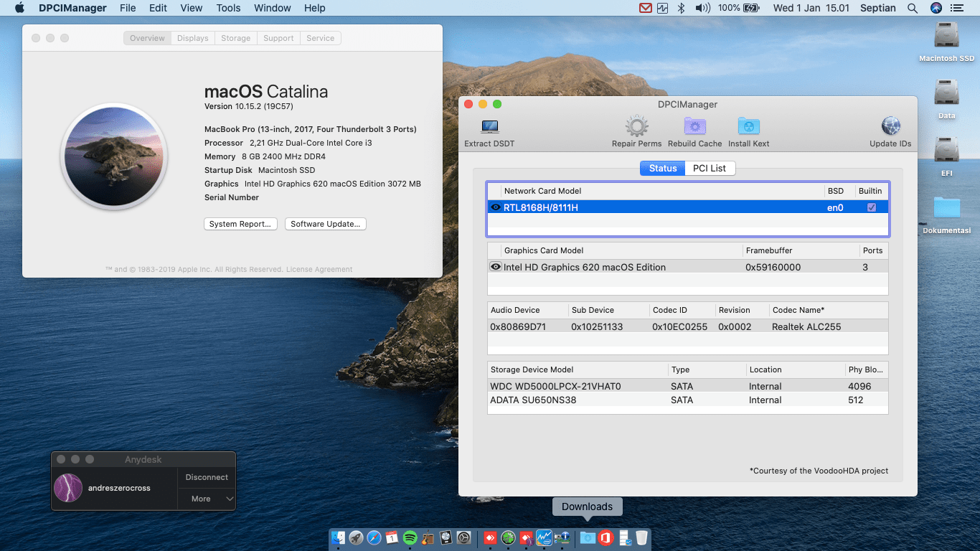Open the Service tab
This screenshot has width=980, height=551.
[320, 38]
